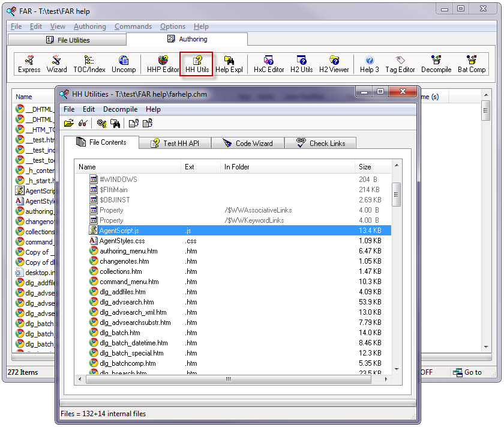Click the binoculars find icon in HH Utilities

click(x=83, y=124)
